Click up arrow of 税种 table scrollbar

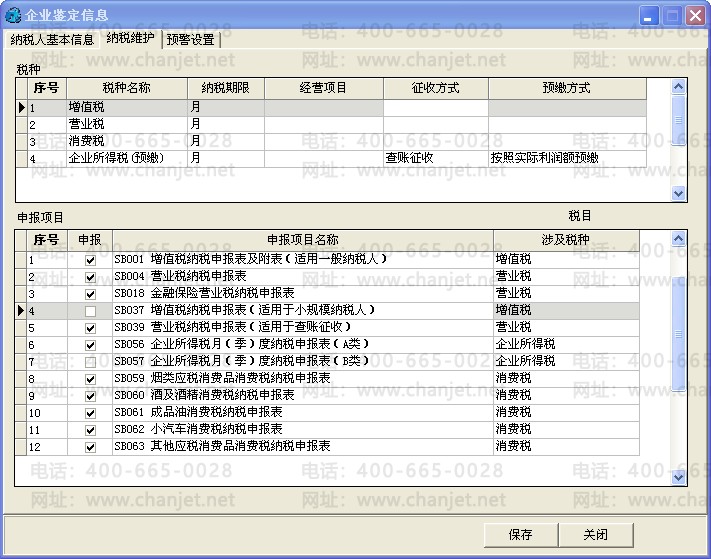pos(678,87)
